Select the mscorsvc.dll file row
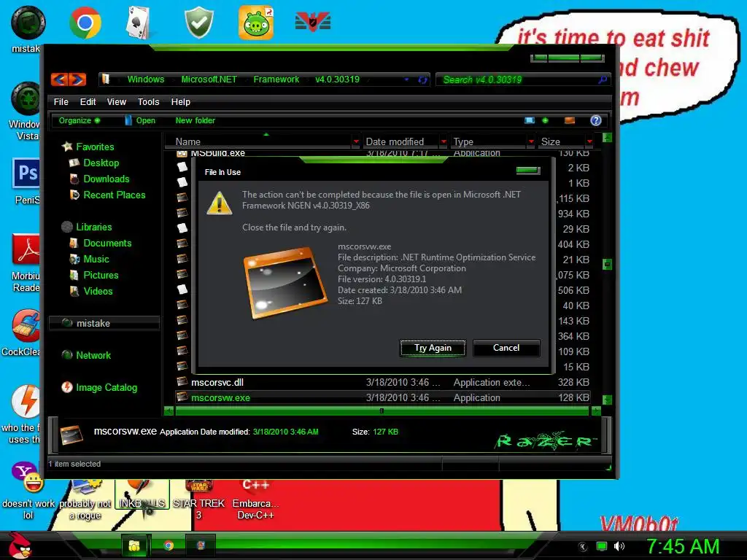Viewport: 747px width, 560px height. click(382, 382)
